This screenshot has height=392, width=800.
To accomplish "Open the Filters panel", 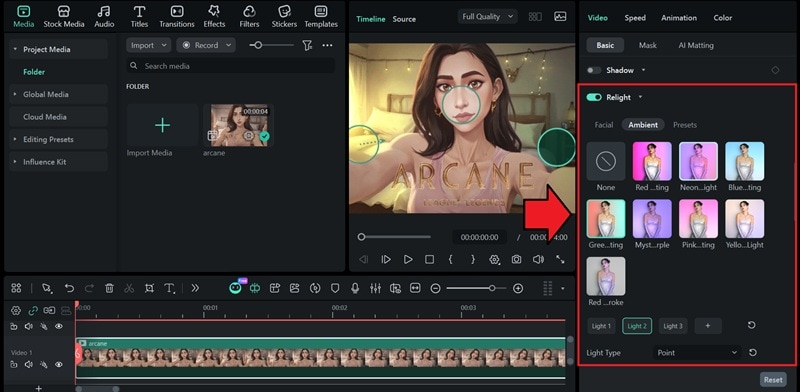I will pyautogui.click(x=249, y=17).
